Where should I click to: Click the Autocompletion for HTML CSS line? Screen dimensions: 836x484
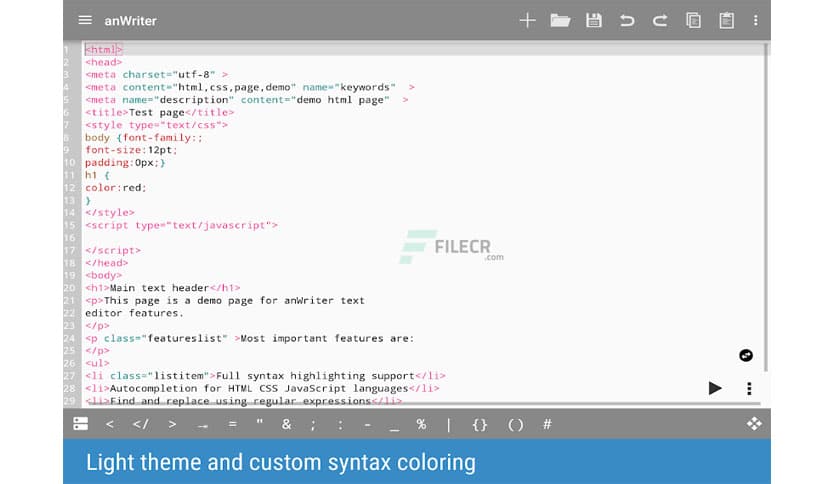(x=262, y=388)
